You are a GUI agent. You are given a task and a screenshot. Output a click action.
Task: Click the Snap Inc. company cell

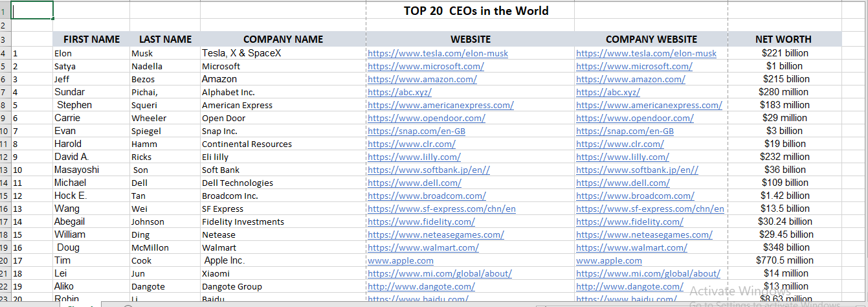pyautogui.click(x=283, y=131)
